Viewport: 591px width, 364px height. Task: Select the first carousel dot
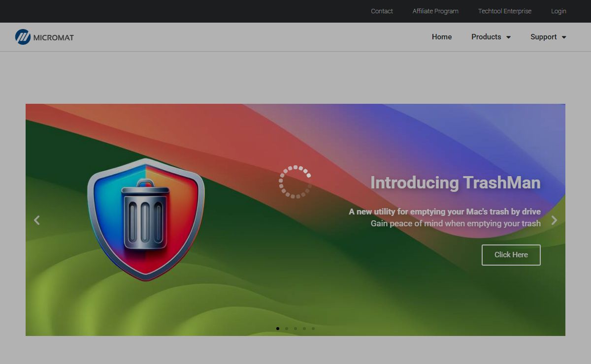coord(278,329)
